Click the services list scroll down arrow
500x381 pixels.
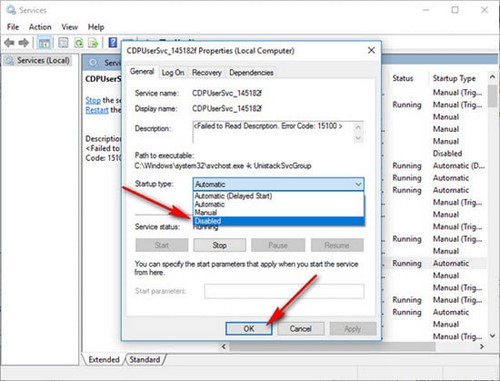pyautogui.click(x=492, y=336)
